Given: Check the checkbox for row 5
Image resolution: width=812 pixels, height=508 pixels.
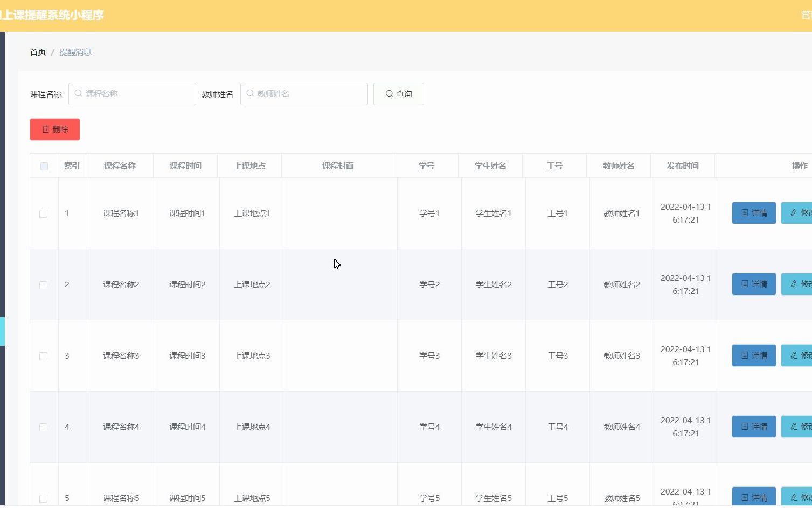Looking at the screenshot, I should (x=44, y=498).
